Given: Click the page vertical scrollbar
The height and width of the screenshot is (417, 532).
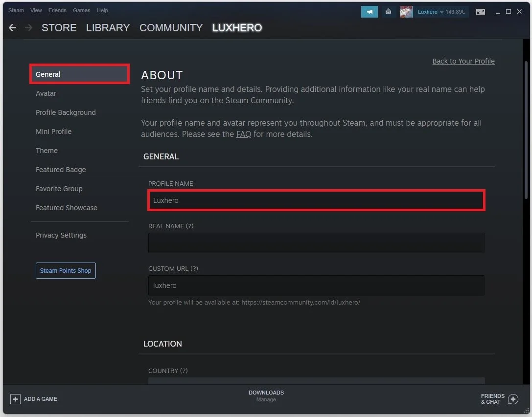Looking at the screenshot, I should (526, 130).
